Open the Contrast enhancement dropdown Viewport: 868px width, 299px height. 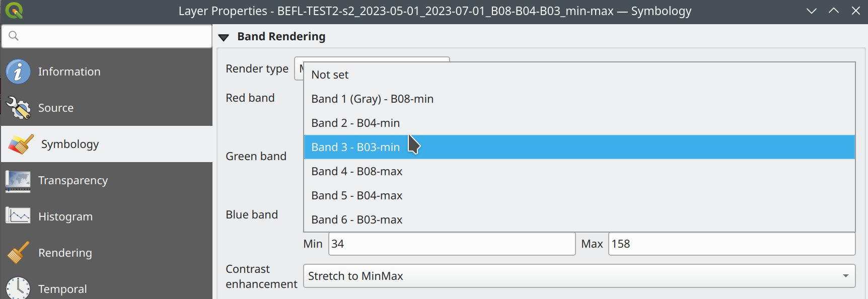click(x=579, y=276)
